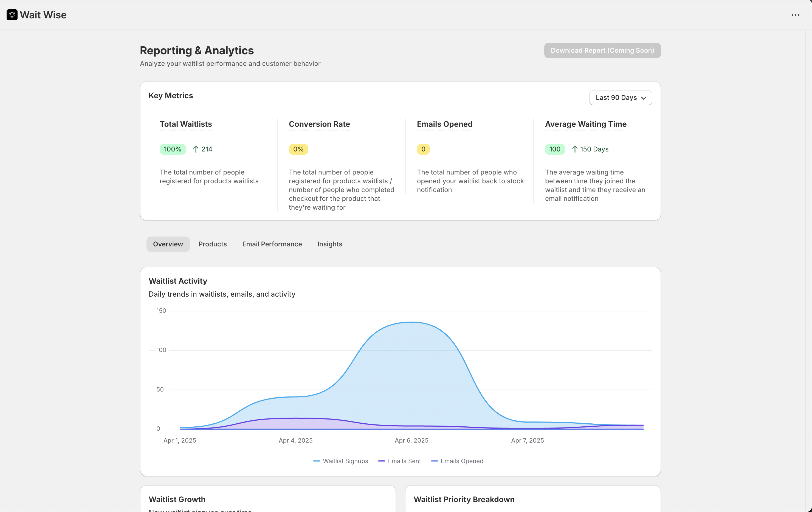Open the Insights tab
This screenshot has height=512, width=812.
329,244
